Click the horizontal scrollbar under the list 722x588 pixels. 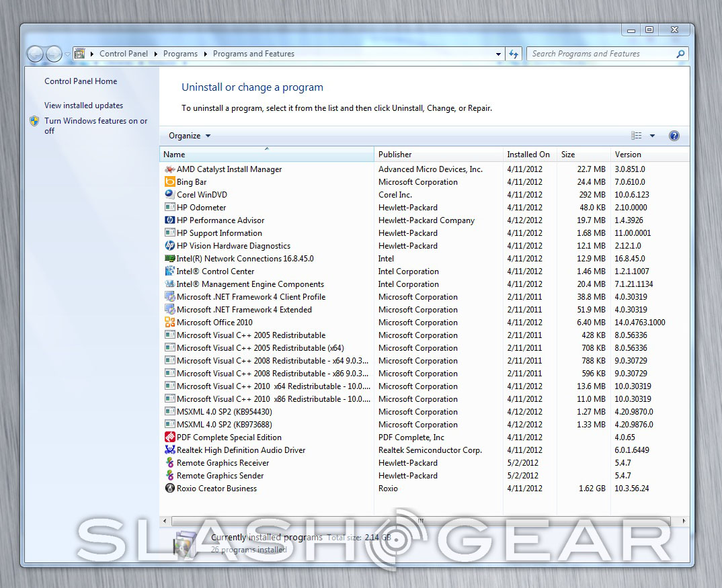click(x=420, y=521)
